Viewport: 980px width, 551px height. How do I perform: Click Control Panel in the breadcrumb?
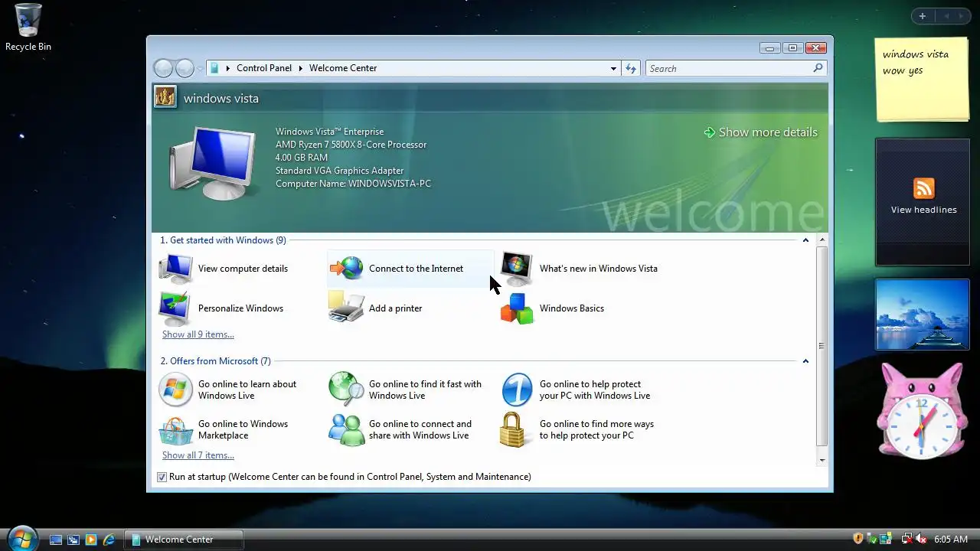click(264, 68)
